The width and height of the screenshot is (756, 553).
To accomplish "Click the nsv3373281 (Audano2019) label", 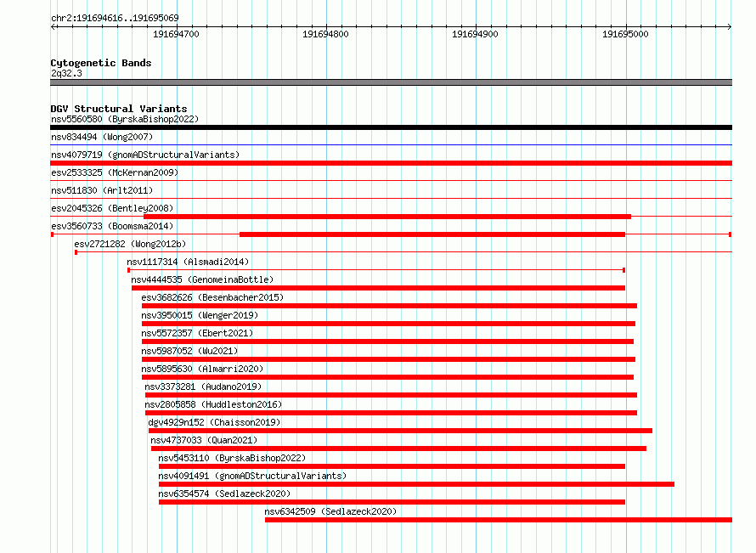I will click(203, 387).
